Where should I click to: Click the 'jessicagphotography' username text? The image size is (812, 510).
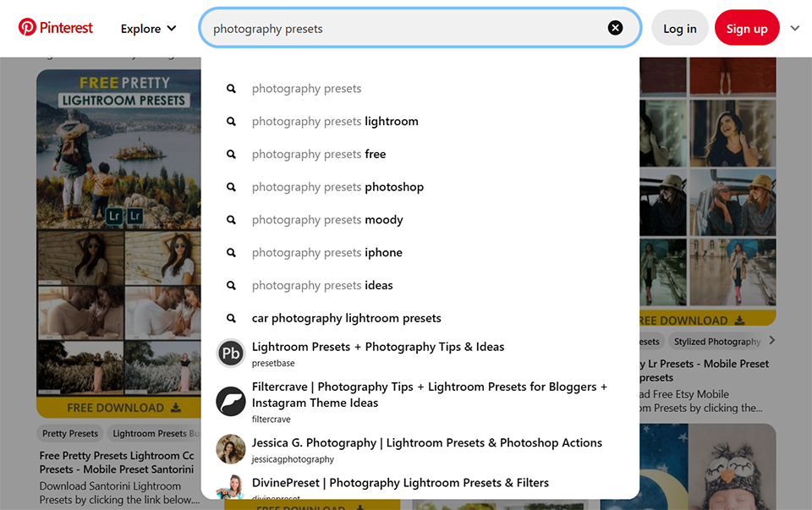coord(293,459)
